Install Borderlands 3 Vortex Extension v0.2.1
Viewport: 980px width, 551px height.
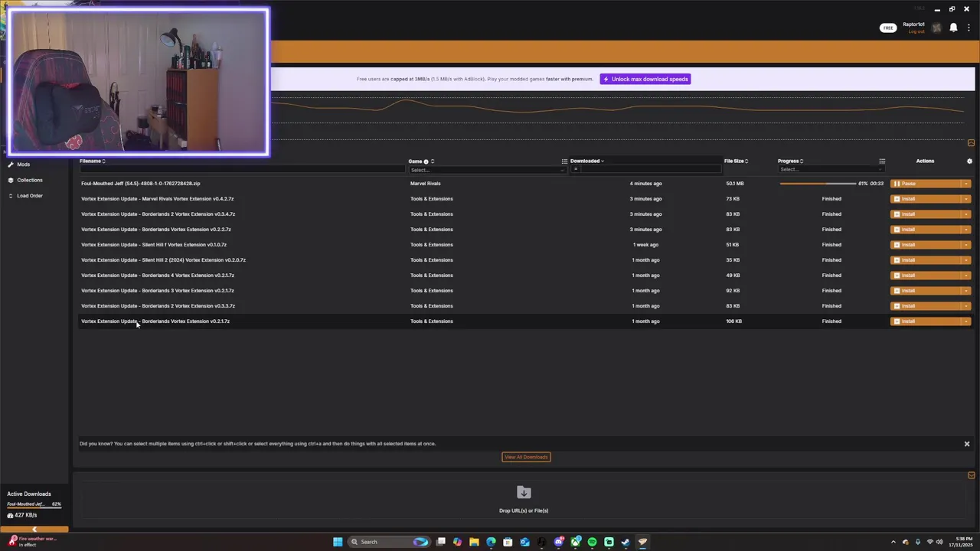coord(926,291)
